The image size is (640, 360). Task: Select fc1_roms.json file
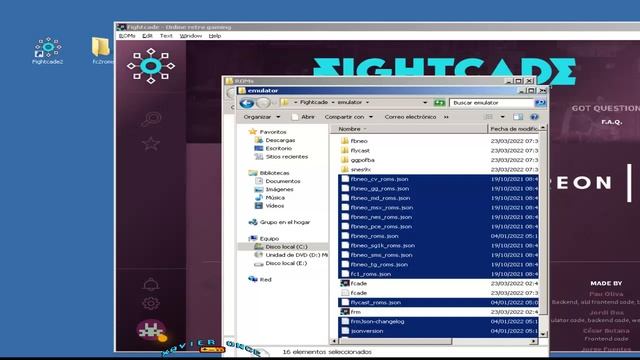click(438, 274)
